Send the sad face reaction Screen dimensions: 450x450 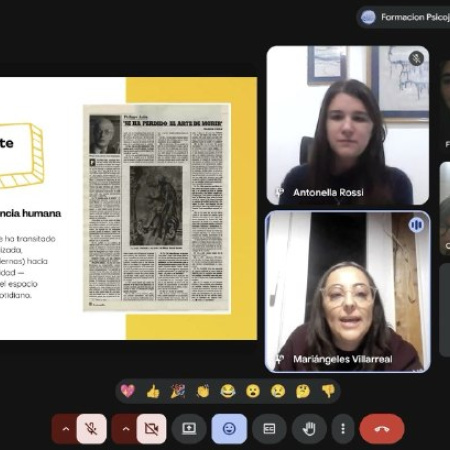tap(278, 391)
